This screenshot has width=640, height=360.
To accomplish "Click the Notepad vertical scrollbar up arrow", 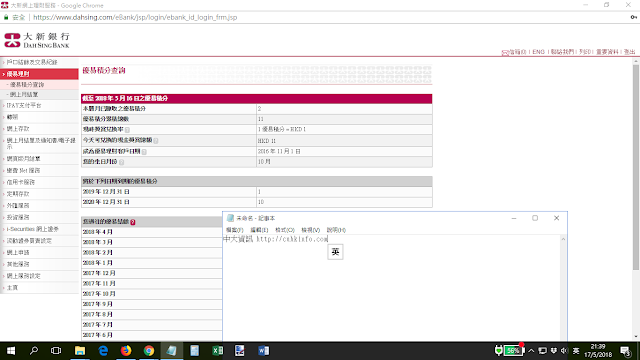I will 563,239.
